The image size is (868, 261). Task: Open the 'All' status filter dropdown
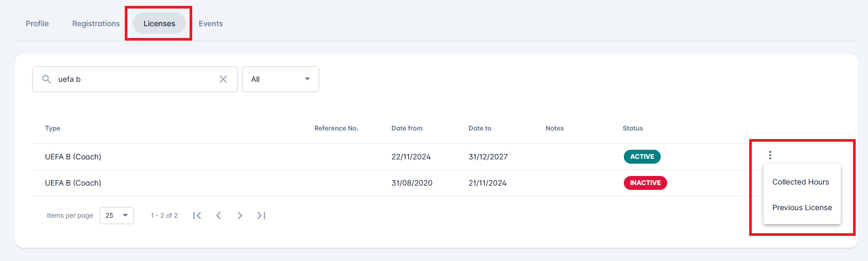pyautogui.click(x=280, y=79)
